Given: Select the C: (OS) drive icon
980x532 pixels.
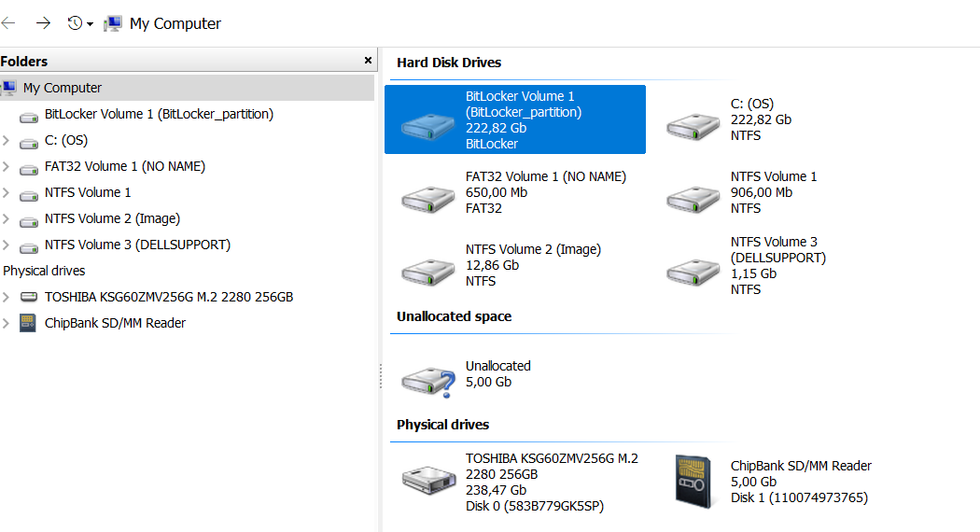Looking at the screenshot, I should click(x=693, y=126).
